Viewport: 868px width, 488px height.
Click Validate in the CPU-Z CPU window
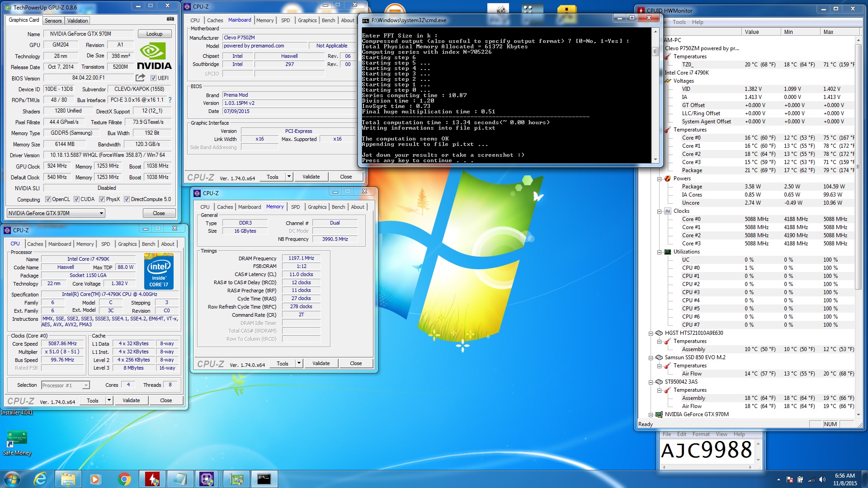coord(131,400)
